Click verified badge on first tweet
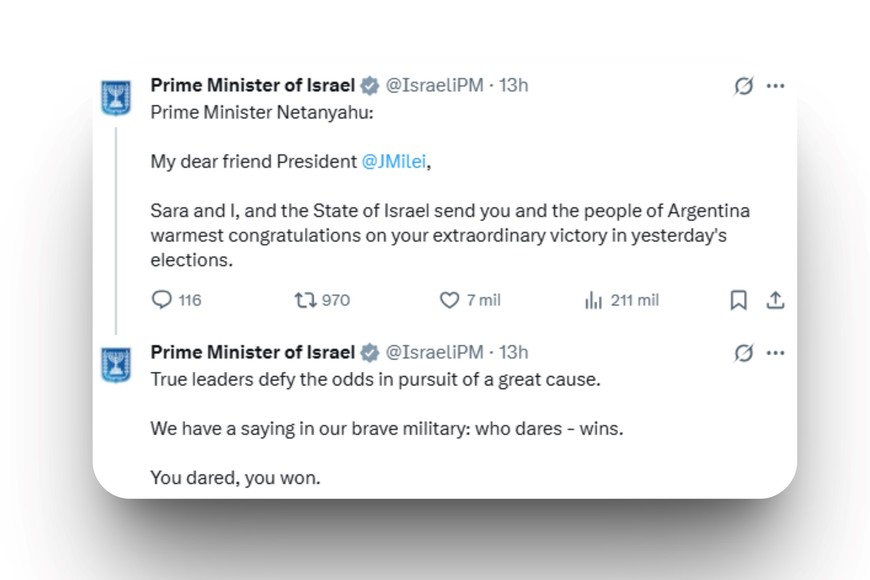Image resolution: width=870 pixels, height=580 pixels. 369,86
